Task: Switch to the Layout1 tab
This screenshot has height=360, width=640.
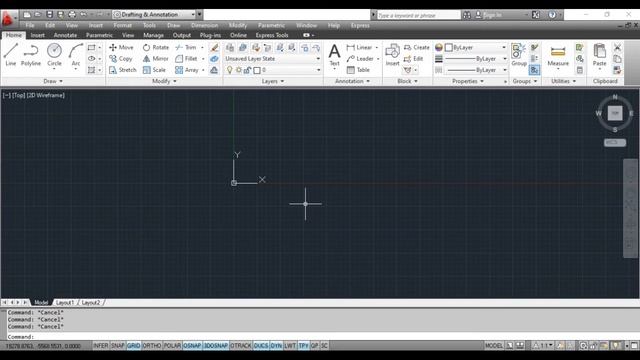Action: point(64,302)
